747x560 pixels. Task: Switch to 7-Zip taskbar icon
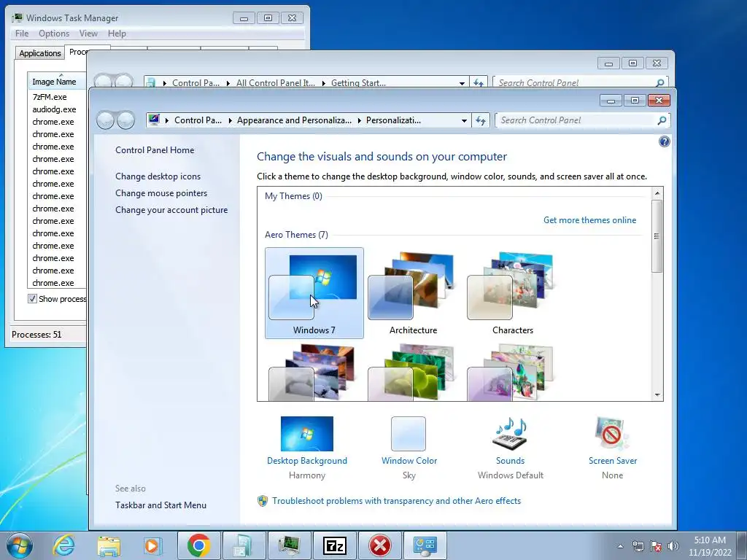tap(334, 545)
